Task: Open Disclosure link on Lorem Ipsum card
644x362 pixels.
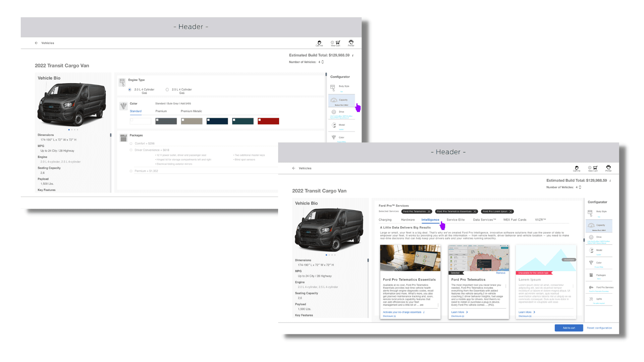Action: click(x=525, y=316)
